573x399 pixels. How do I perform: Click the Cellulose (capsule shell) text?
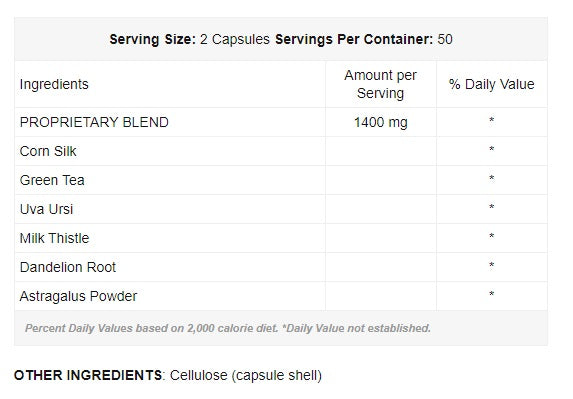pyautogui.click(x=246, y=376)
